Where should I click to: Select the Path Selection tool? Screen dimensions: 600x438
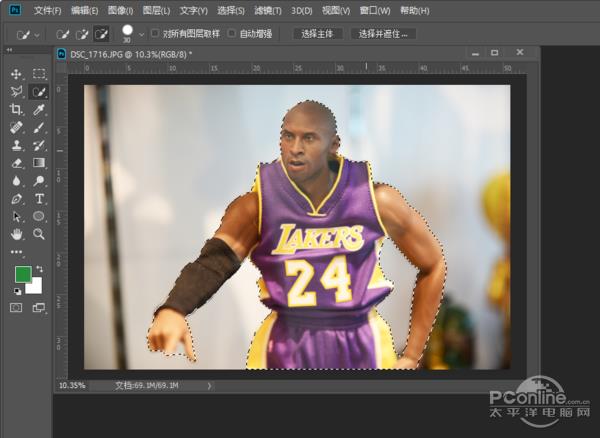[x=16, y=217]
